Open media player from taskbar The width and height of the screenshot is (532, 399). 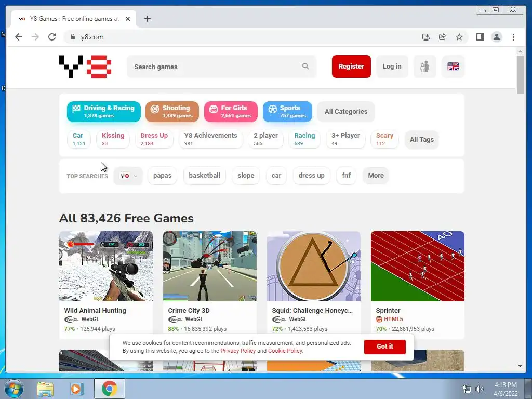point(77,389)
